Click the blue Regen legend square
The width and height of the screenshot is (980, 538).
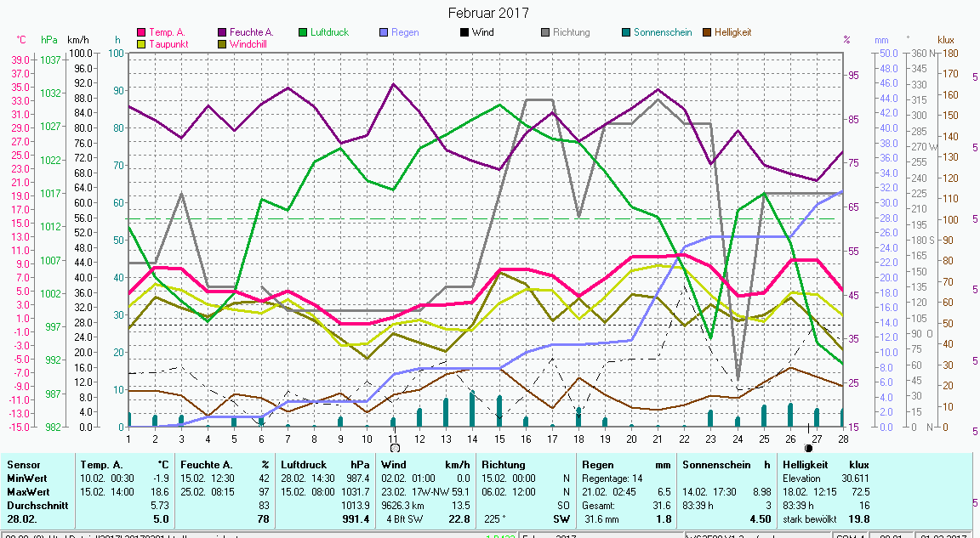pos(384,32)
